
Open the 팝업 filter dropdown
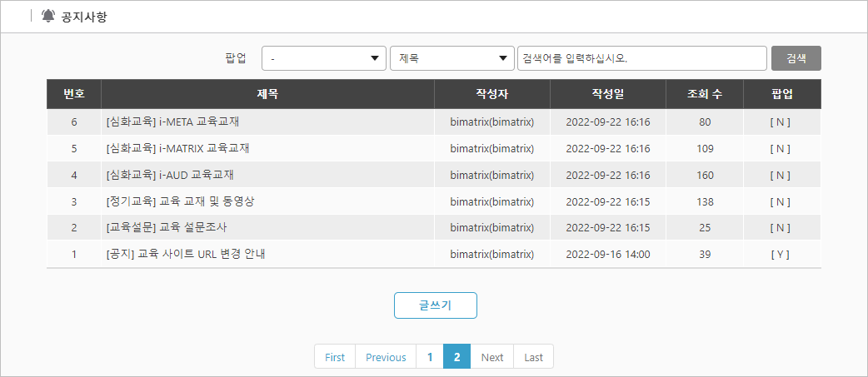coord(324,58)
